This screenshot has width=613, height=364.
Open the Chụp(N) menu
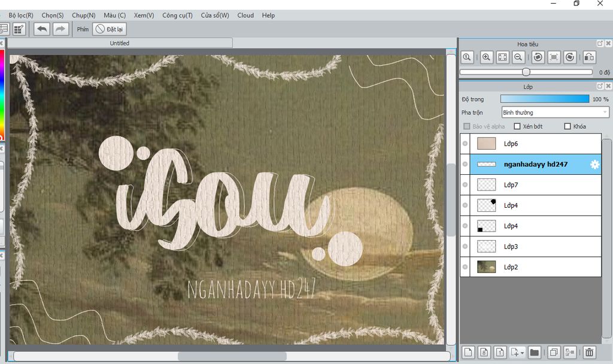coord(84,15)
